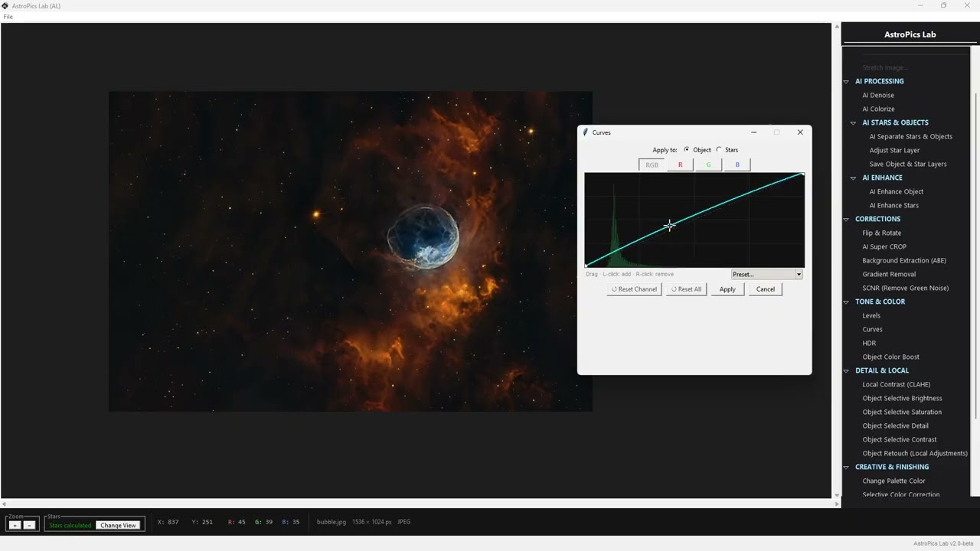Open Local Contrast (CLAHE)
Viewport: 980px width, 551px height.
click(x=896, y=384)
